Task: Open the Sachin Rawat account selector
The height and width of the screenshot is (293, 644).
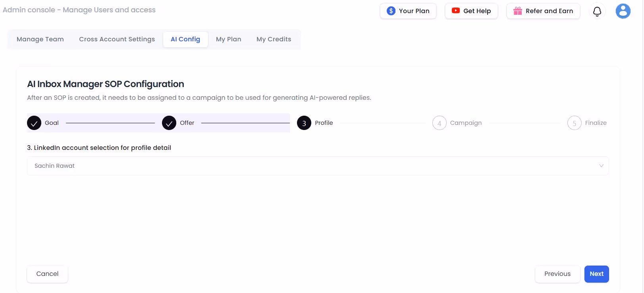Action: (318, 166)
